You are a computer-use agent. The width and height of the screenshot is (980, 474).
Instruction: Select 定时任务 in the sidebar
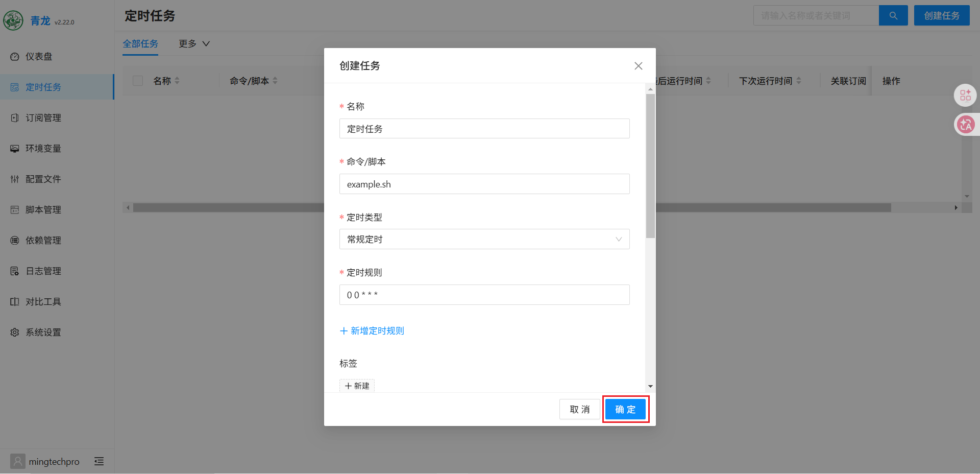click(57, 87)
